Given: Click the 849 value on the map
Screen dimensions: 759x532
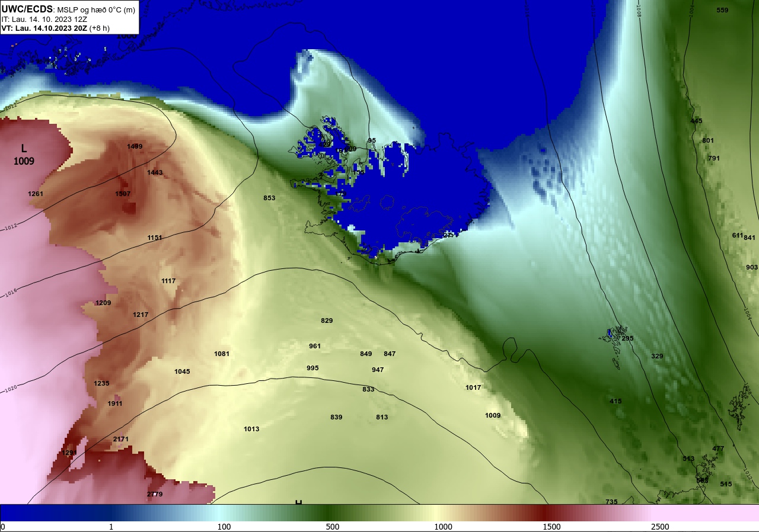Looking at the screenshot, I should tap(366, 354).
